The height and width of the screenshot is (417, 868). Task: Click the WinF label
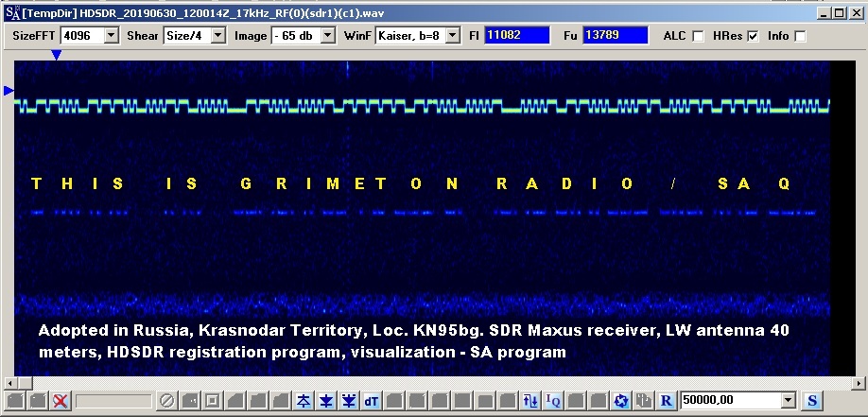357,36
